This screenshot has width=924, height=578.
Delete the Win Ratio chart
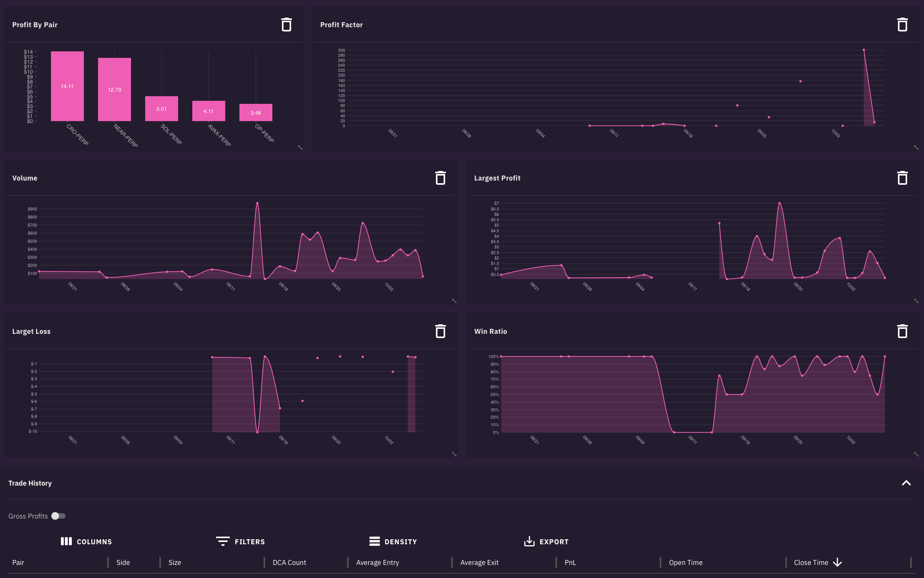[902, 332]
